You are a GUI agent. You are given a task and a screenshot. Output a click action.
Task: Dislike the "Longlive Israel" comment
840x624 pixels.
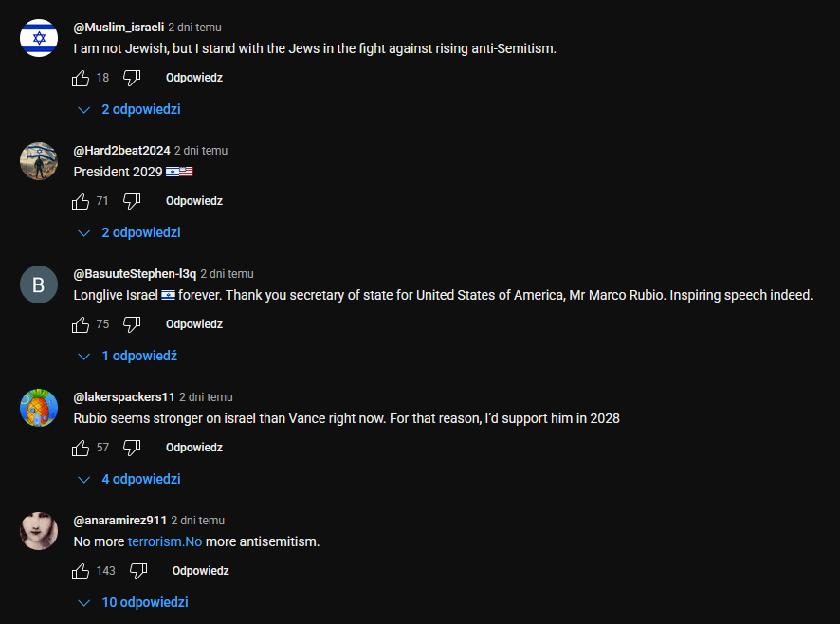132,324
